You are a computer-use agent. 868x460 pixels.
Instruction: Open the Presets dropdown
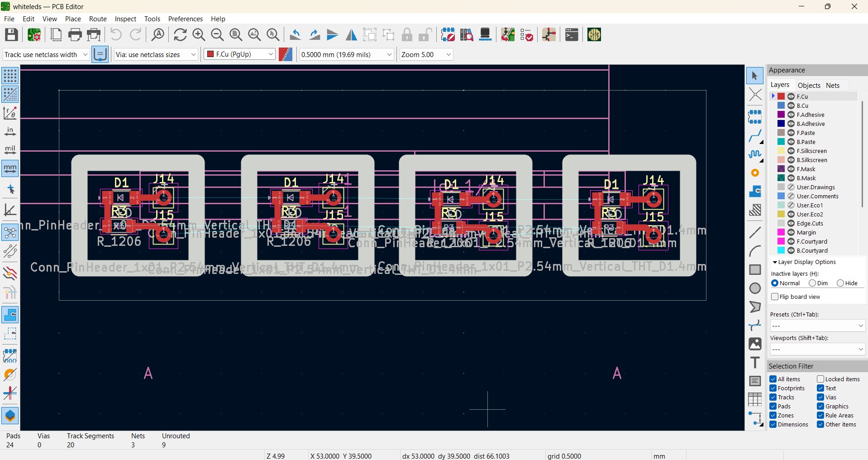817,326
